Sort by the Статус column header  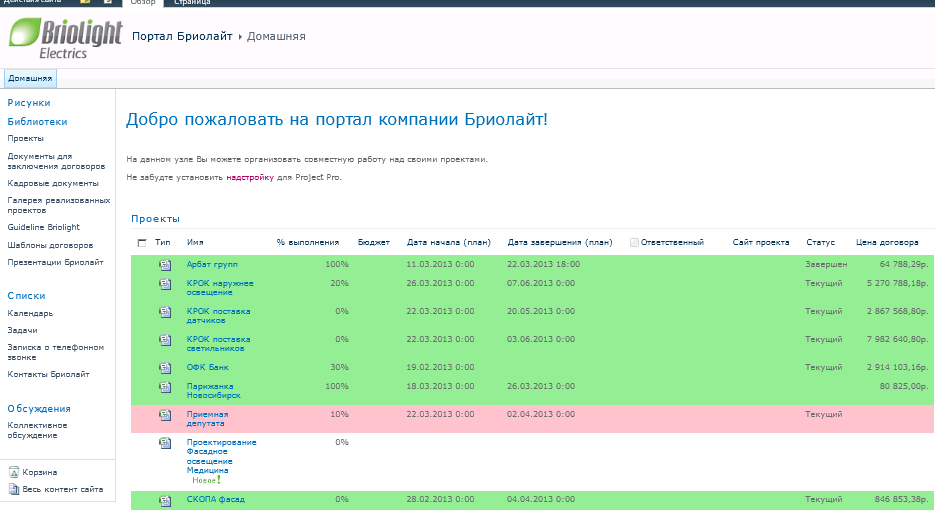pyautogui.click(x=821, y=242)
